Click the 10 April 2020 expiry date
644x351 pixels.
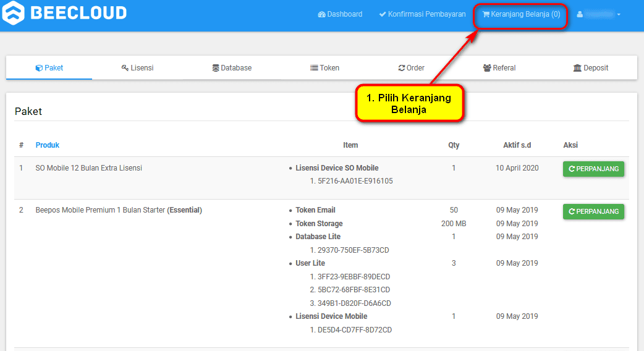coord(517,168)
